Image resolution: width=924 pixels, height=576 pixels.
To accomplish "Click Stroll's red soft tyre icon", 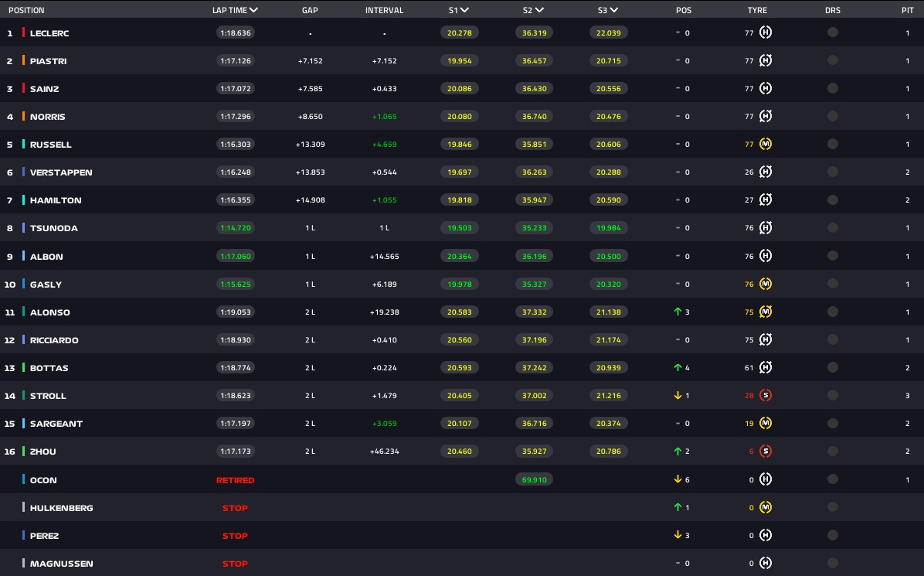I will coord(766,396).
